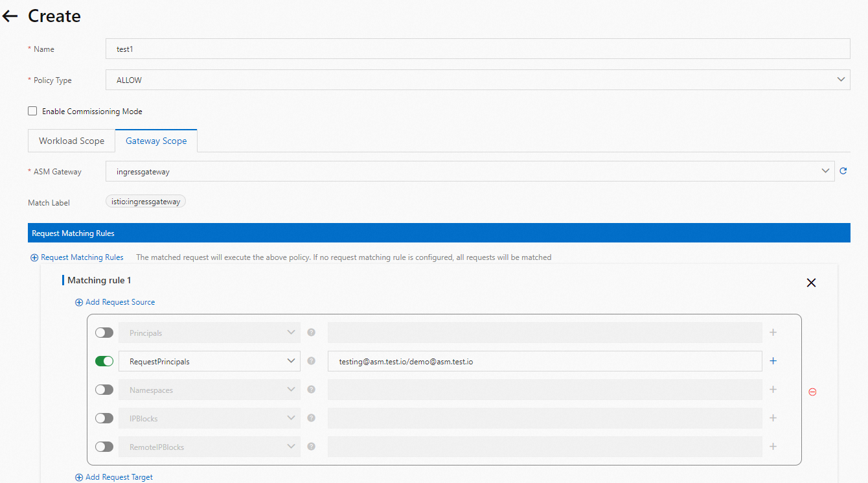
Task: Check the Enable Commissioning Mode checkbox
Action: tap(32, 110)
